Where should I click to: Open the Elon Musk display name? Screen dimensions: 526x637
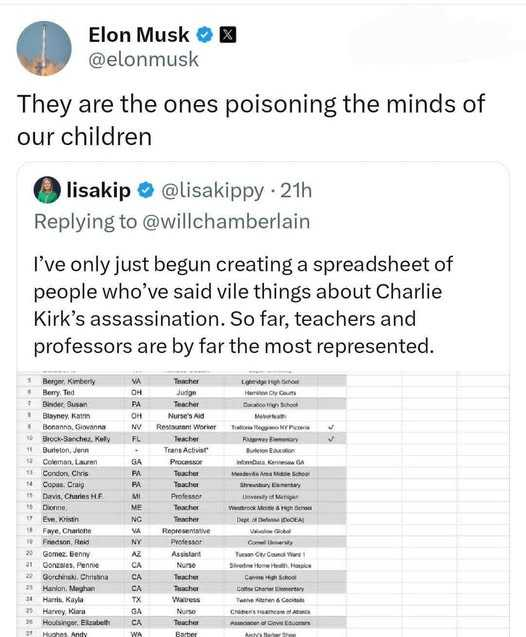(x=139, y=35)
